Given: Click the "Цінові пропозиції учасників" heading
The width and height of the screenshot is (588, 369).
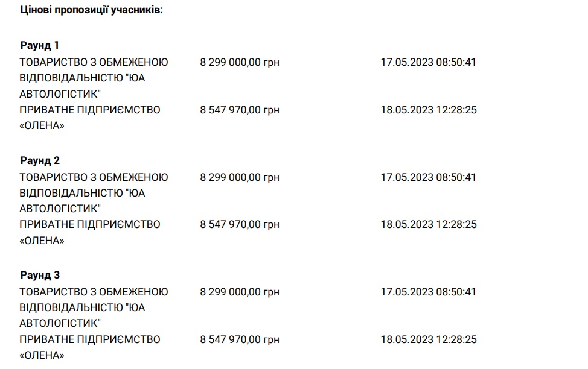Looking at the screenshot, I should [x=91, y=11].
